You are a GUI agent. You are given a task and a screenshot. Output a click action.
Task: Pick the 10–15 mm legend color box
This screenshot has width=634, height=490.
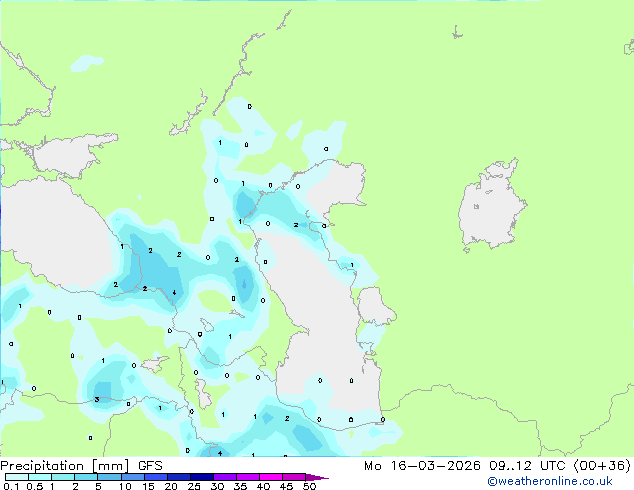tap(133, 477)
